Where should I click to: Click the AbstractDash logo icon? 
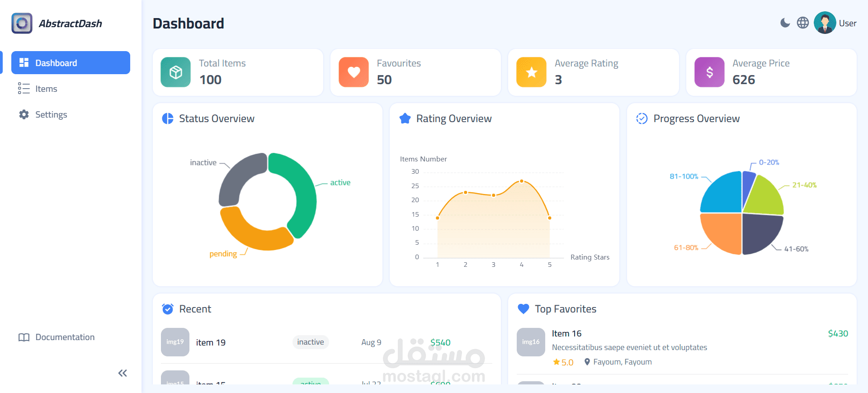(x=22, y=23)
